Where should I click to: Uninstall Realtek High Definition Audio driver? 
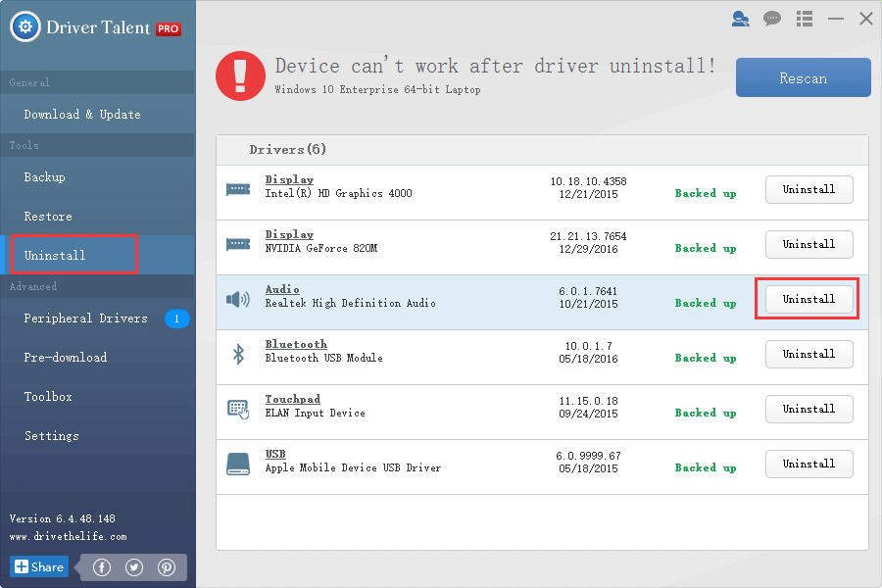[x=808, y=299]
